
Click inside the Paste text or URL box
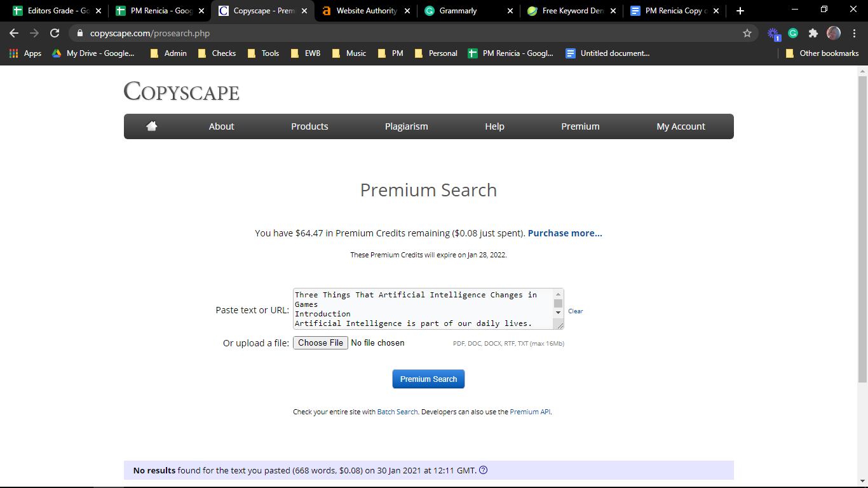point(422,309)
